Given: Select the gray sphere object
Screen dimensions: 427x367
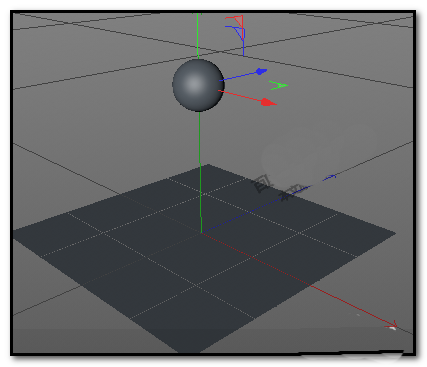Looking at the screenshot, I should pyautogui.click(x=198, y=85).
